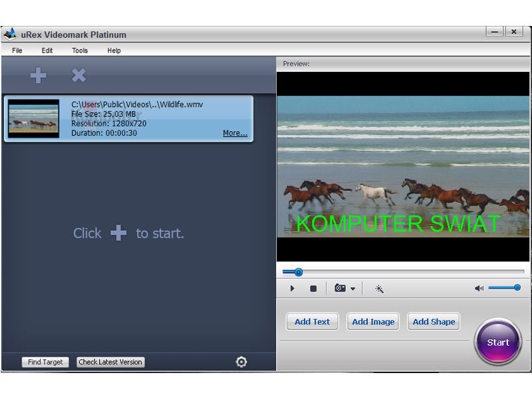The height and width of the screenshot is (399, 532).
Task: Open settings with the gear icon
Action: [x=241, y=362]
